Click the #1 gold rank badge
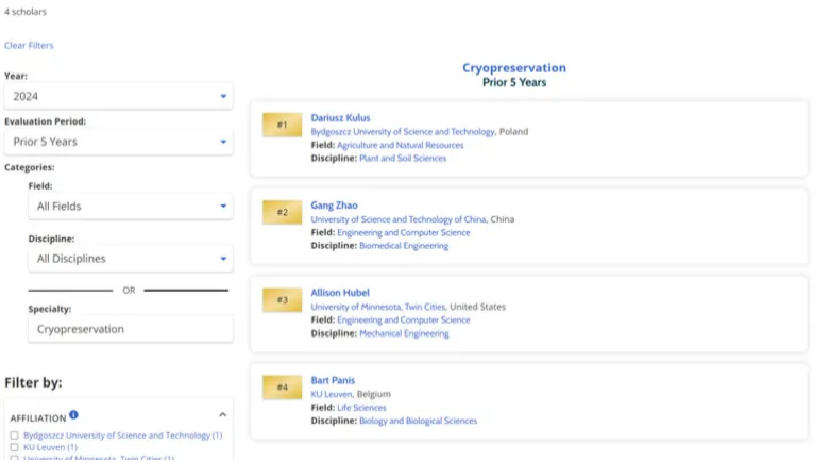 pos(281,125)
